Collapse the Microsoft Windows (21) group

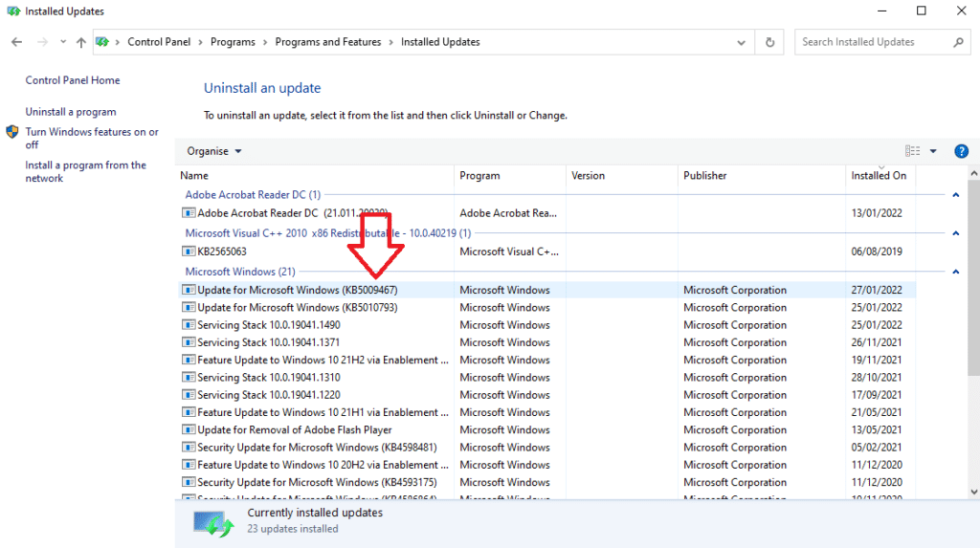click(x=956, y=272)
